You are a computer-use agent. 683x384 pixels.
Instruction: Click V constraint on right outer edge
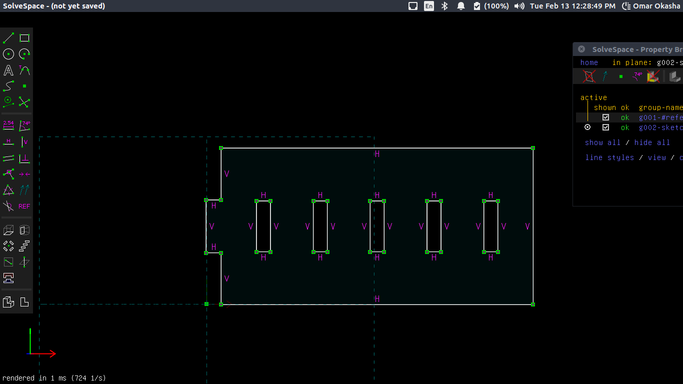[x=527, y=226]
